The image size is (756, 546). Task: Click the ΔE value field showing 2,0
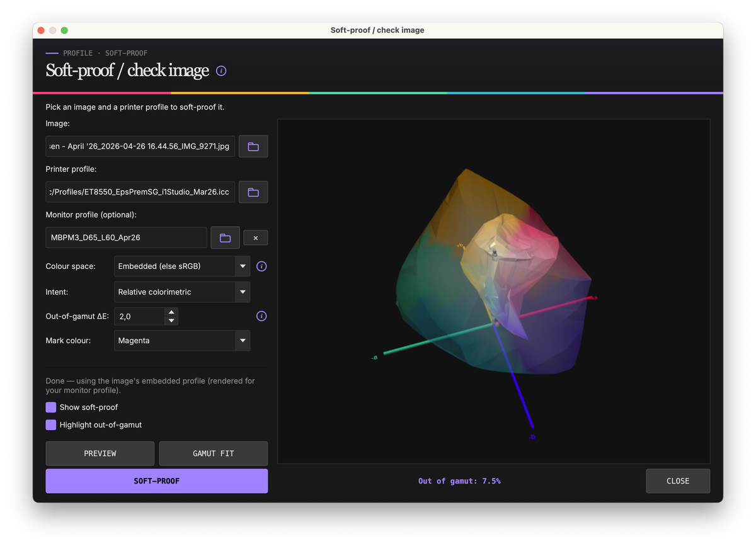point(139,316)
